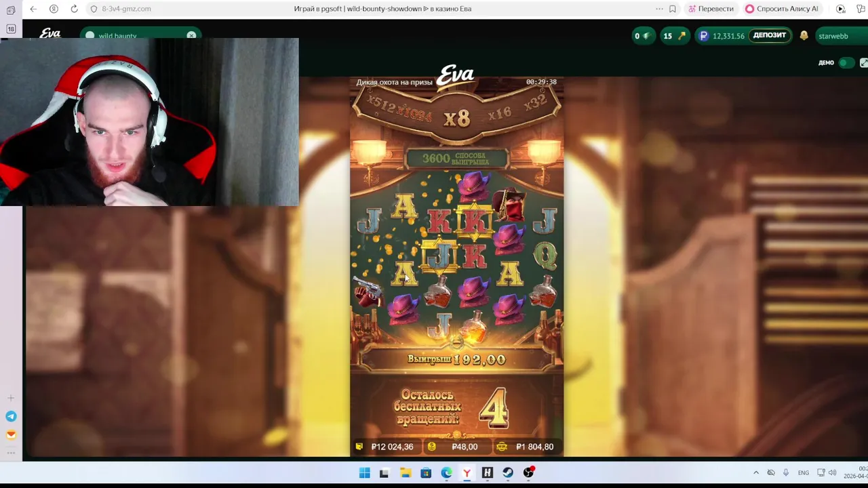Open Microsoft Store from the taskbar

(x=426, y=472)
